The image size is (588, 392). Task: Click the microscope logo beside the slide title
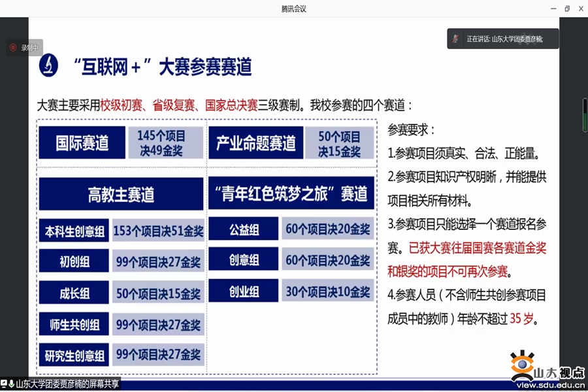coord(49,66)
